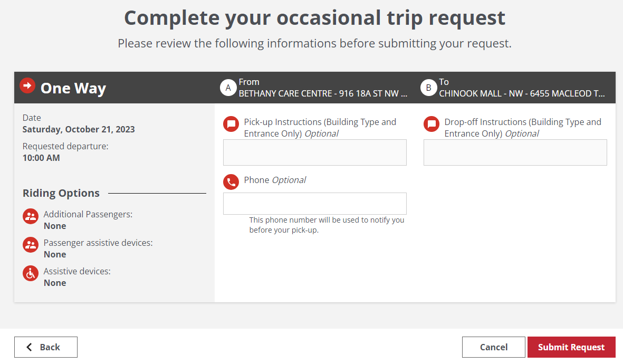
Task: Click the B marker beside To
Action: pyautogui.click(x=428, y=88)
